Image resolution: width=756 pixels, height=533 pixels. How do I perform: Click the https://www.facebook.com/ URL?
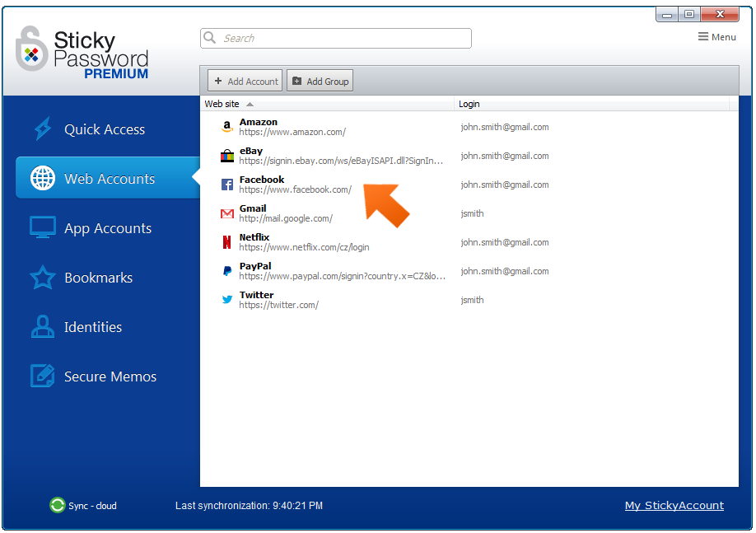point(295,189)
